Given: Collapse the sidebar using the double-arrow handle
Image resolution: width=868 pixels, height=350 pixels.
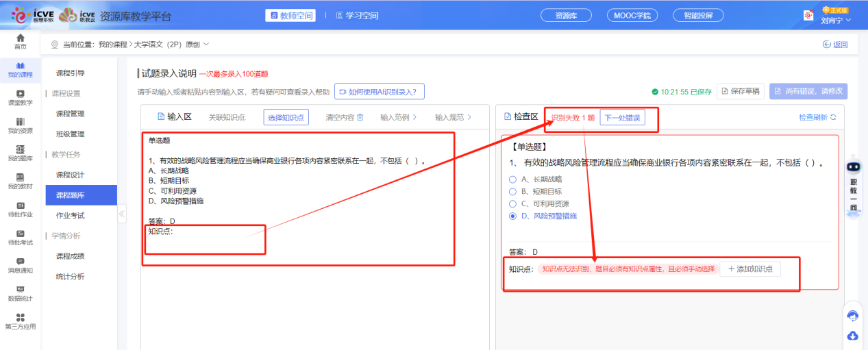Looking at the screenshot, I should (122, 214).
